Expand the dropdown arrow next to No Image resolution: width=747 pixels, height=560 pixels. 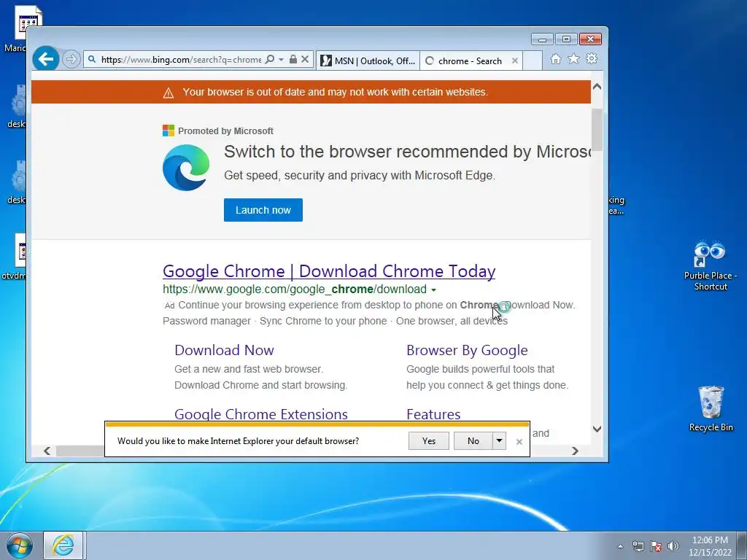499,441
